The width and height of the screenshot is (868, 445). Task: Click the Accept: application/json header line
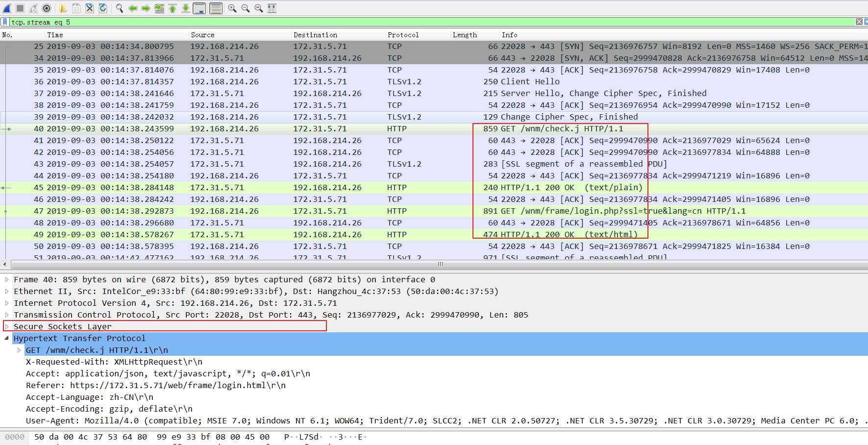(x=168, y=373)
